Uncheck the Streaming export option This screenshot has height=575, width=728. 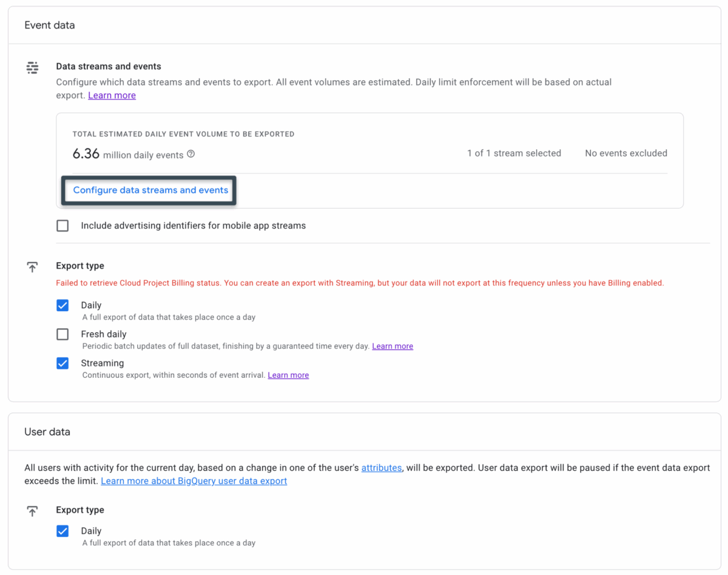(x=62, y=363)
